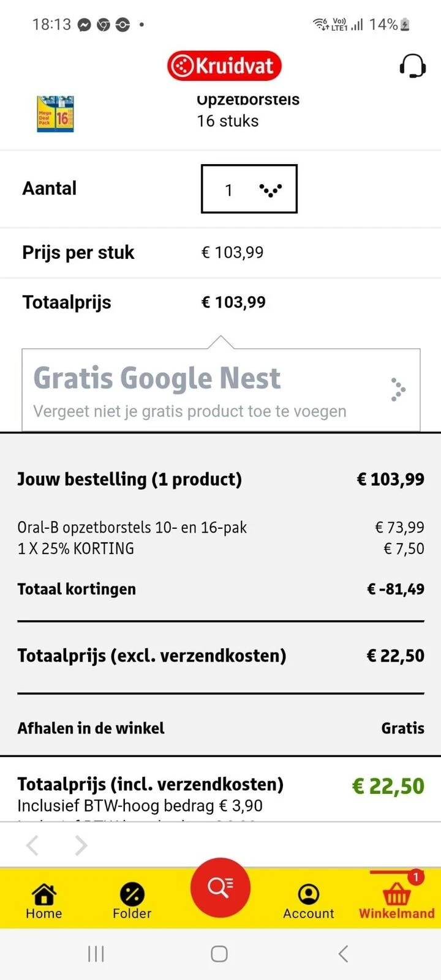This screenshot has height=980, width=441.
Task: Tap the Afhalen in de winkel option
Action: [x=91, y=728]
